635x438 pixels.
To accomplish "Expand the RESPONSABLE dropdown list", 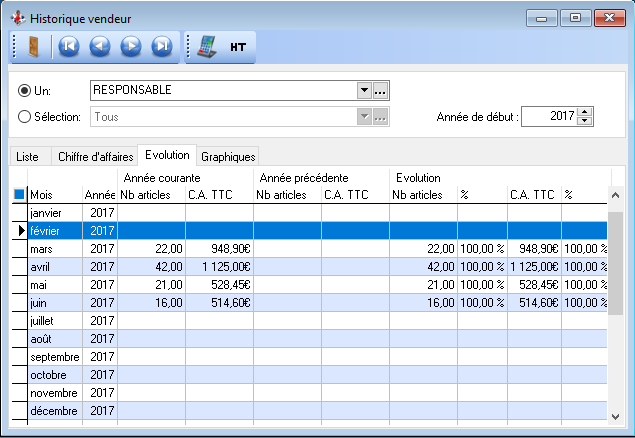I will 364,91.
